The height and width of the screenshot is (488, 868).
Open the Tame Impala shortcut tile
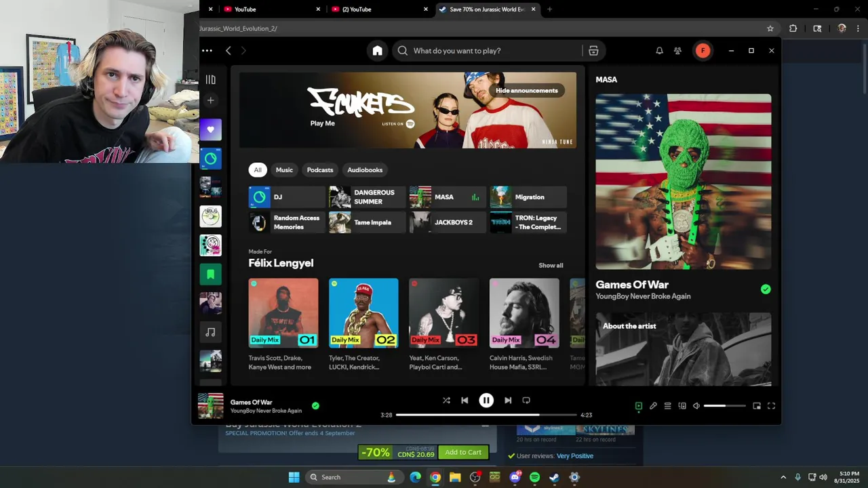[367, 222]
